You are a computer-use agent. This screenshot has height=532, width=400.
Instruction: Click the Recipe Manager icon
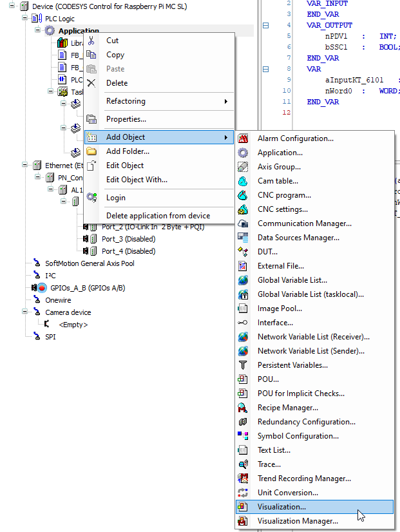click(243, 408)
